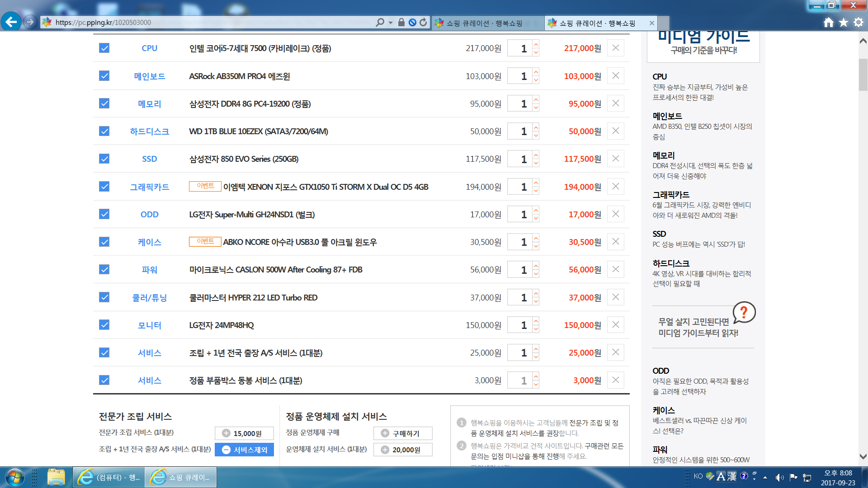Uncheck the CPU row checkbox
Screen dimensions: 868x488
click(x=104, y=48)
